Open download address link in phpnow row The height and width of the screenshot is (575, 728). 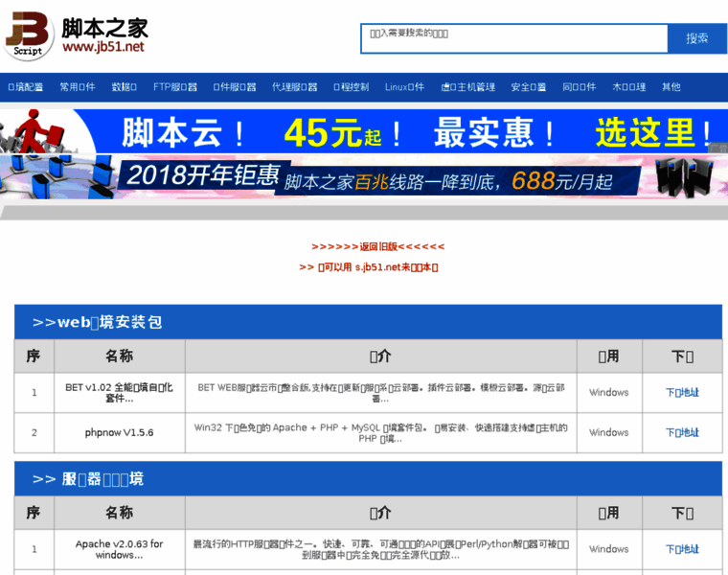click(682, 432)
